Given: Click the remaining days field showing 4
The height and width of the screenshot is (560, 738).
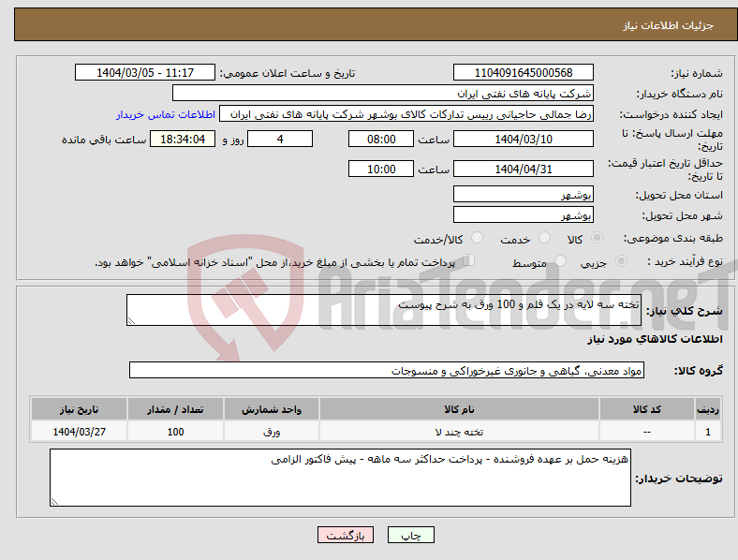Looking at the screenshot, I should (280, 139).
